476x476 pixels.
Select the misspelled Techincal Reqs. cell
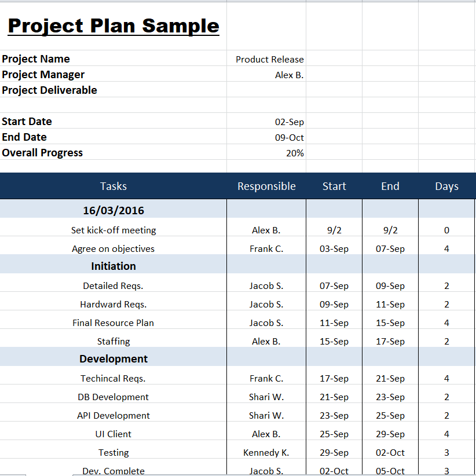[x=113, y=379]
